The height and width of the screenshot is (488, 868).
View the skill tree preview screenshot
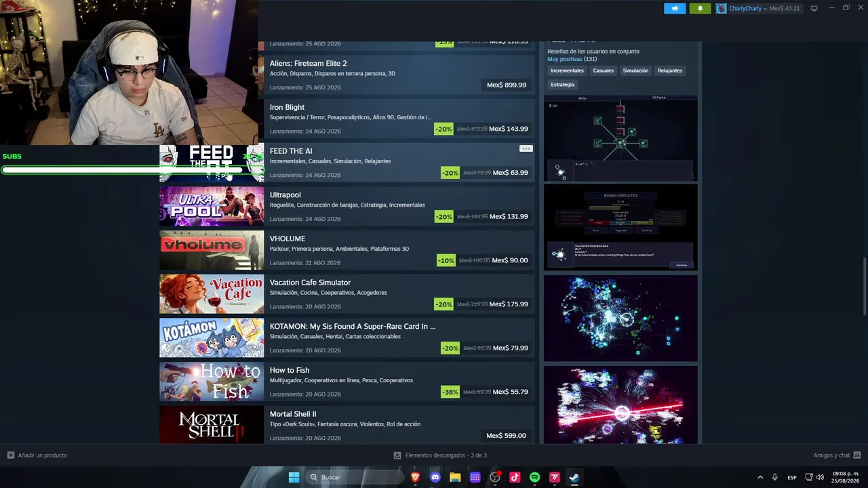click(x=620, y=138)
